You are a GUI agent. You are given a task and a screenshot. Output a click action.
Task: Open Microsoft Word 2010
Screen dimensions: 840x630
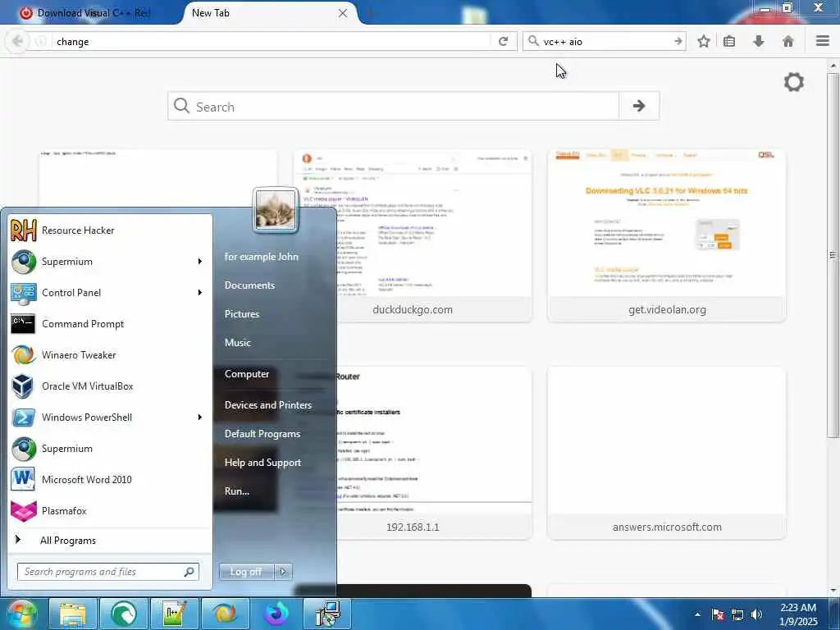(x=110, y=479)
